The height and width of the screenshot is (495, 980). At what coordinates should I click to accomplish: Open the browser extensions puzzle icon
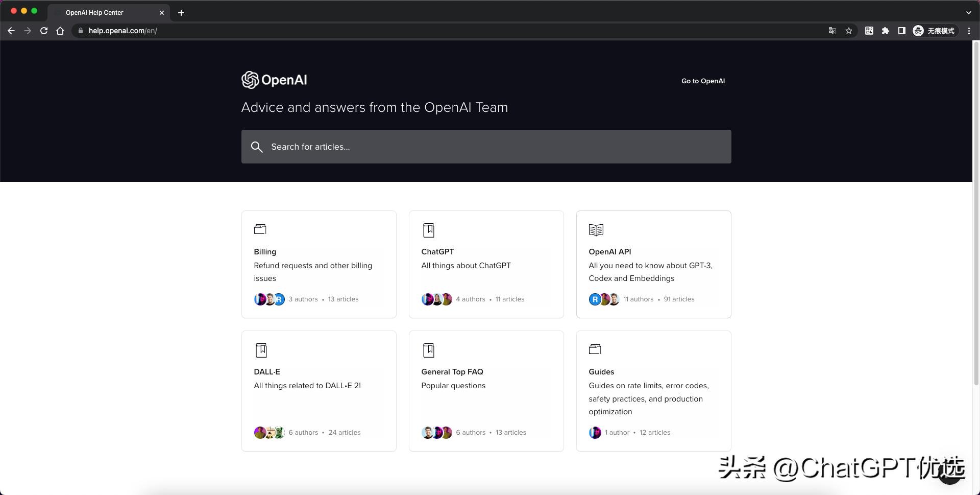(x=886, y=31)
